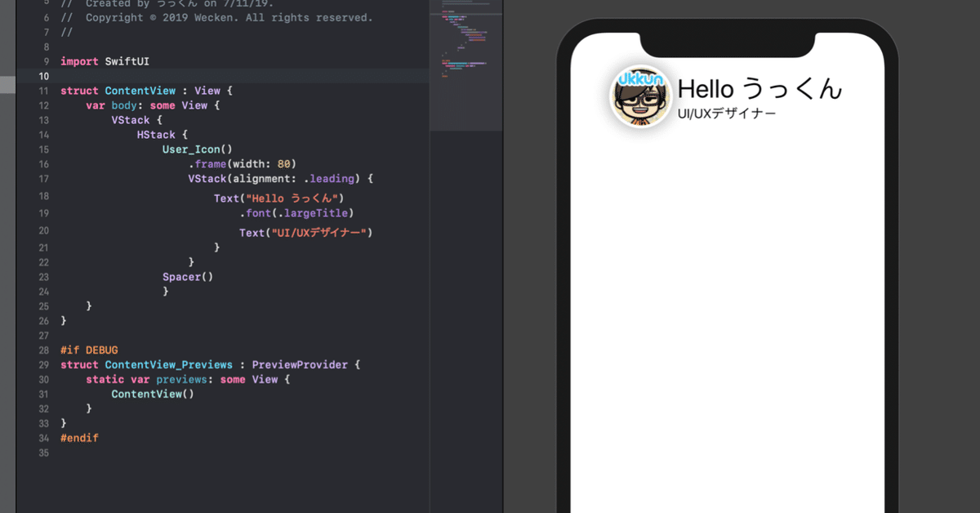The height and width of the screenshot is (513, 980).
Task: Select 'Hello うっくん' title in preview
Action: pyautogui.click(x=759, y=88)
